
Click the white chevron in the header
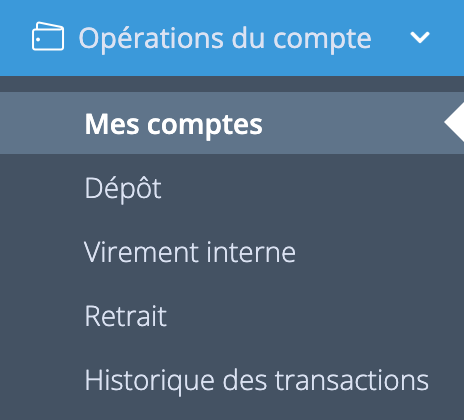pyautogui.click(x=420, y=37)
